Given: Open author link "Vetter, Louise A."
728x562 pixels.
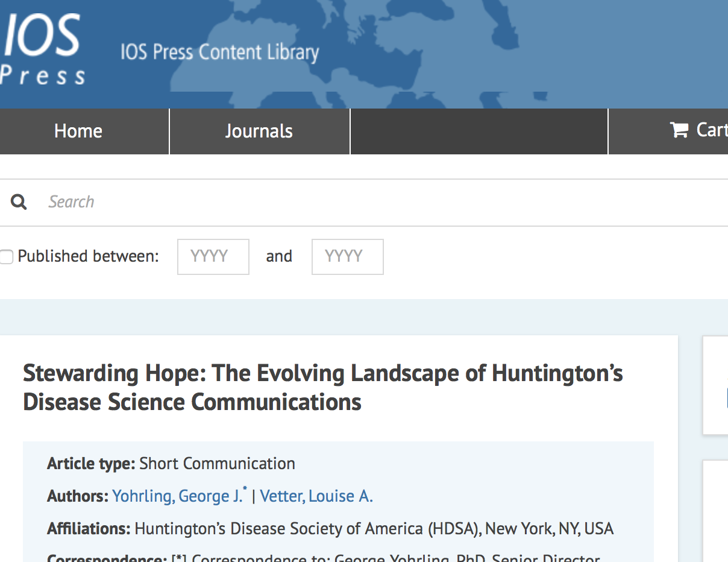Looking at the screenshot, I should tap(316, 496).
